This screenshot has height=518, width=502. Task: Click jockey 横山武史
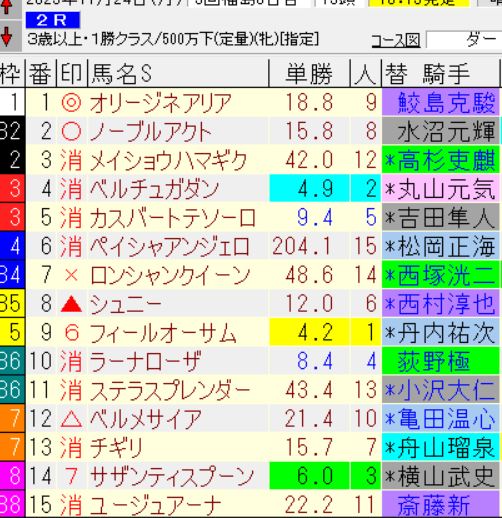446,477
